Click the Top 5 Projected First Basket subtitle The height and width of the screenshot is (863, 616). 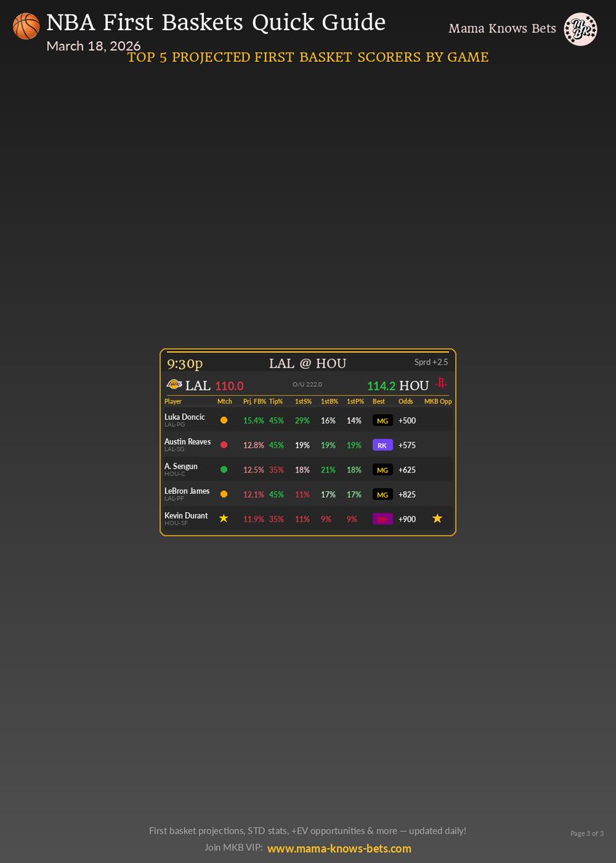point(308,58)
